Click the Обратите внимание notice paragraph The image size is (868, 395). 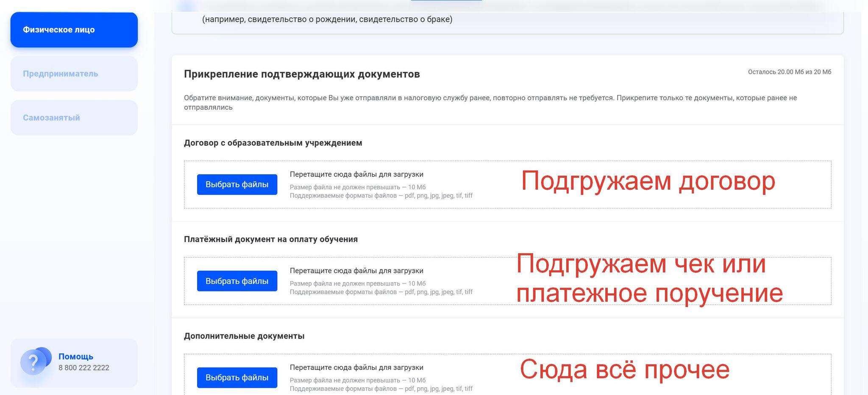coord(490,103)
